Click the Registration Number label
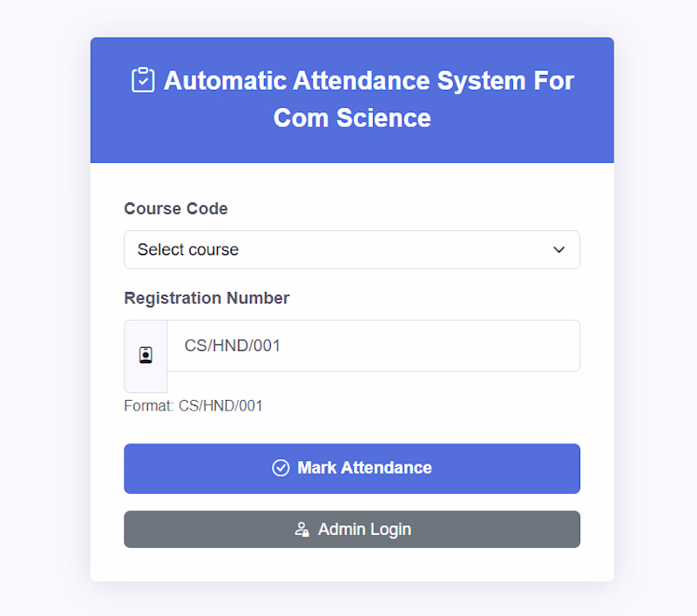The image size is (697, 616). coord(206,298)
